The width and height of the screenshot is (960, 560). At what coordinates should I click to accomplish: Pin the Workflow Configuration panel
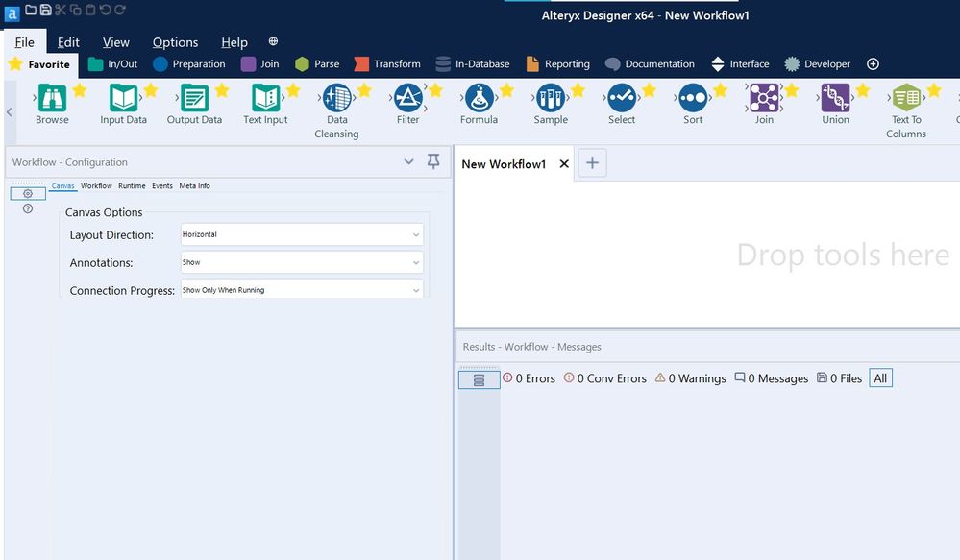tap(433, 162)
